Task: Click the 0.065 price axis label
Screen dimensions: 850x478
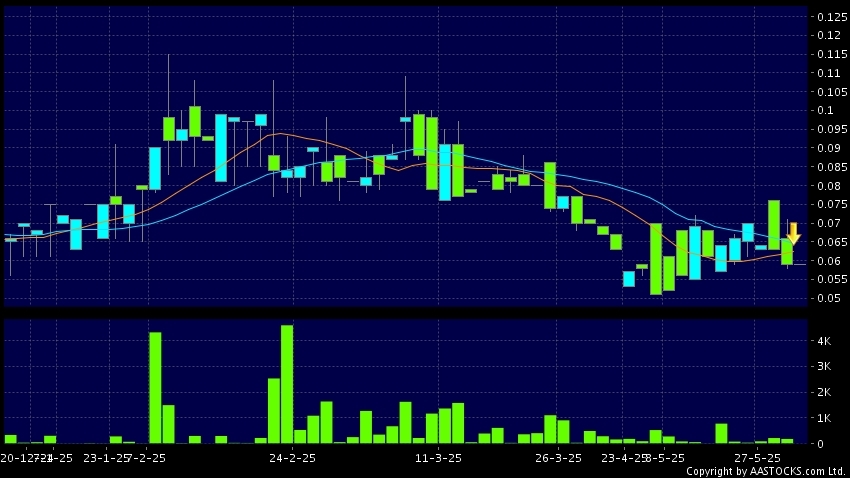Action: tap(832, 242)
